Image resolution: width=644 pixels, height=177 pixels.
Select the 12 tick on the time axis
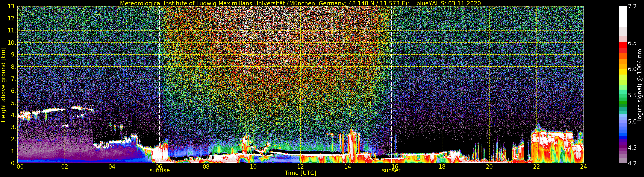coord(300,167)
